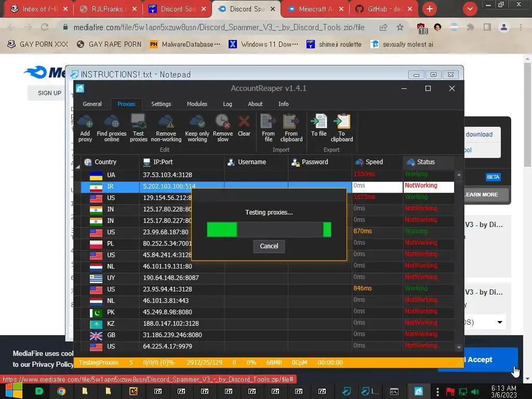Screen dimensions: 532x399
Task: Click AccountReaper app icon in title bar
Action: [79, 88]
